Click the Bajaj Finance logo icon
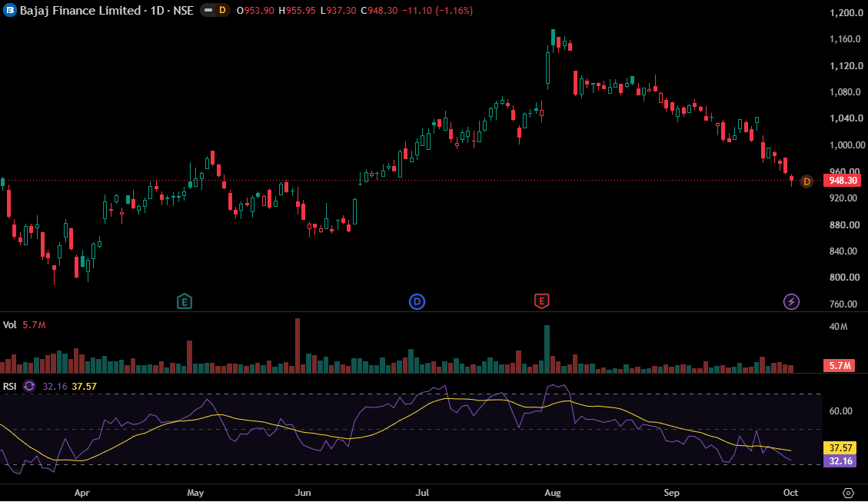 click(x=10, y=11)
